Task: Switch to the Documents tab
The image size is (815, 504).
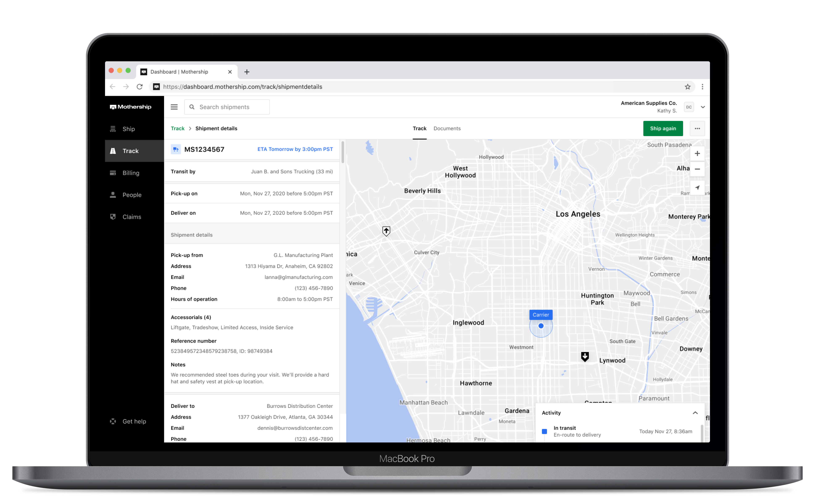Action: 447,129
